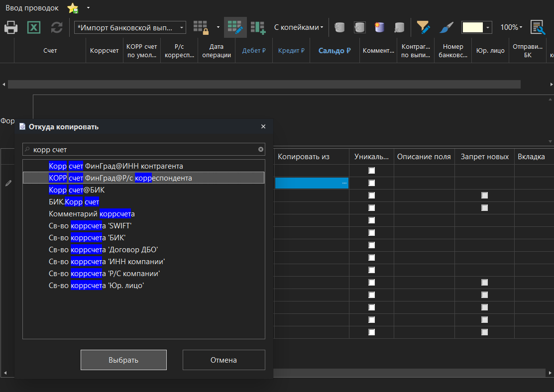554x392 pixels.
Task: Click the filter funnel icon
Action: coord(424,27)
